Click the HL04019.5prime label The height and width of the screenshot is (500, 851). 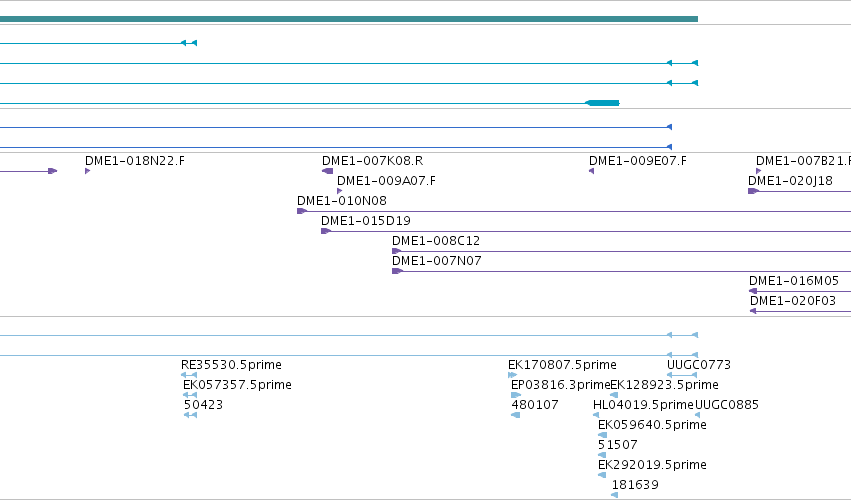pyautogui.click(x=643, y=405)
